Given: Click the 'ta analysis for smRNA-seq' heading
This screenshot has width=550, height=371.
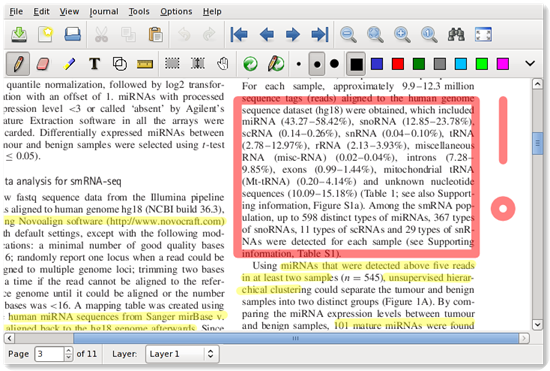Looking at the screenshot, I should [x=63, y=181].
